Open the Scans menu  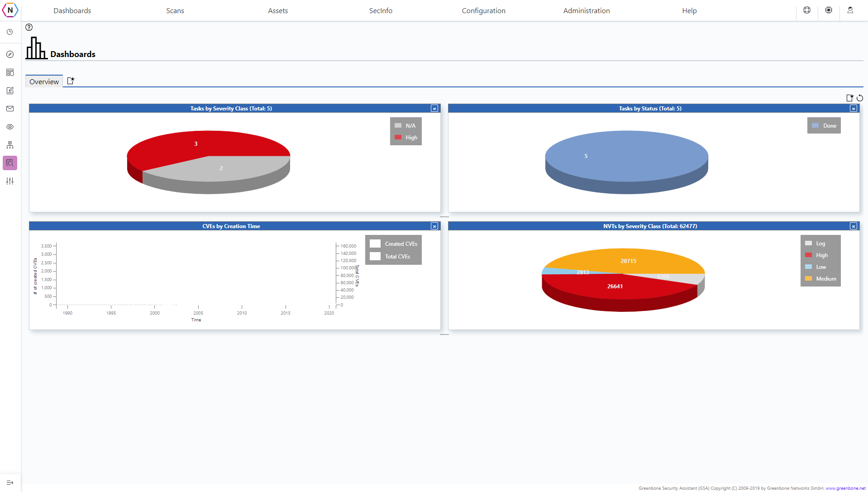click(175, 10)
